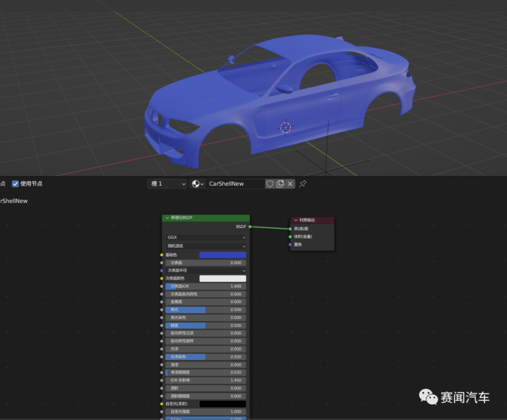Open the material browse sphere icon
This screenshot has width=507, height=420.
[x=197, y=184]
